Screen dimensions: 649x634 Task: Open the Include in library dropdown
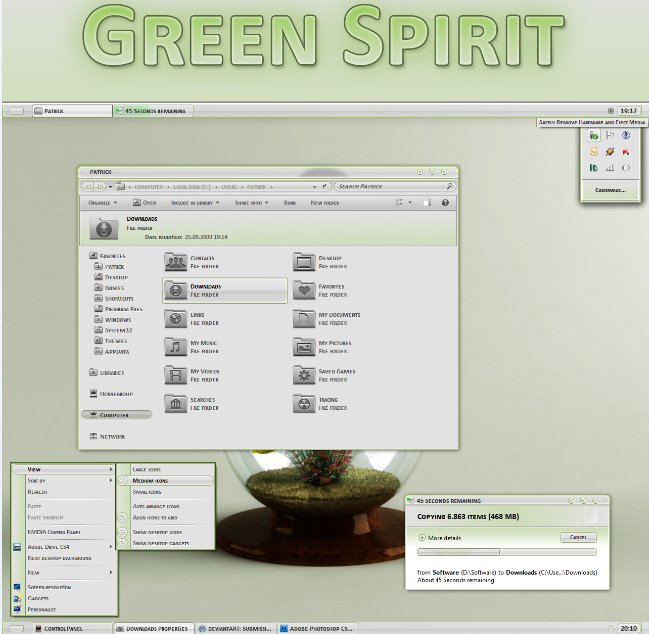[x=195, y=203]
